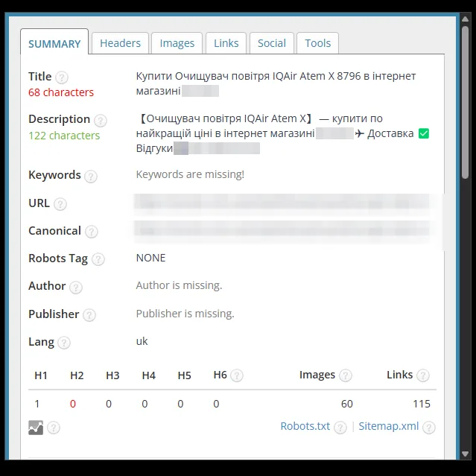The image size is (476, 476).
Task: Click the help icon next to Description
Action: click(x=100, y=121)
